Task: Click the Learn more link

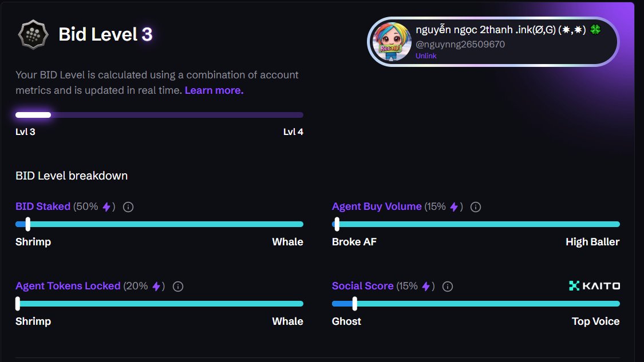Action: coord(214,90)
